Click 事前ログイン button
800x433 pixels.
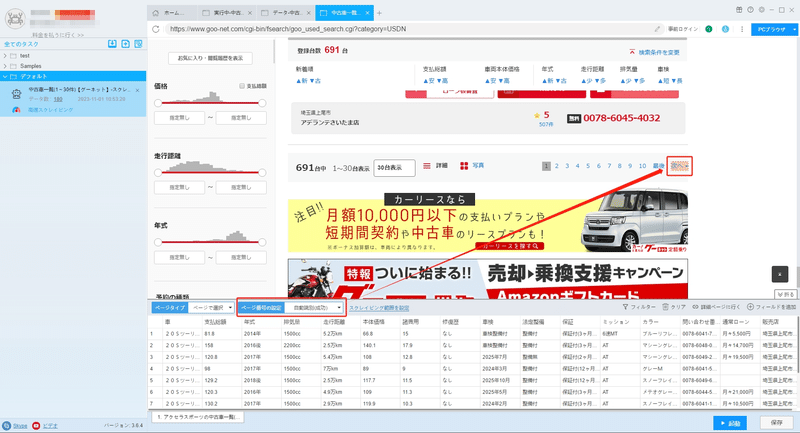point(683,29)
